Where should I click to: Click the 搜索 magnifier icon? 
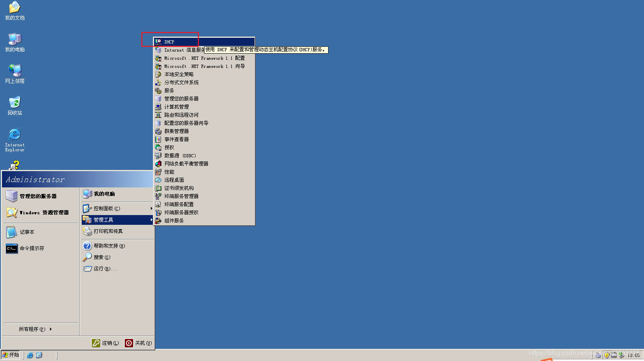(x=87, y=257)
